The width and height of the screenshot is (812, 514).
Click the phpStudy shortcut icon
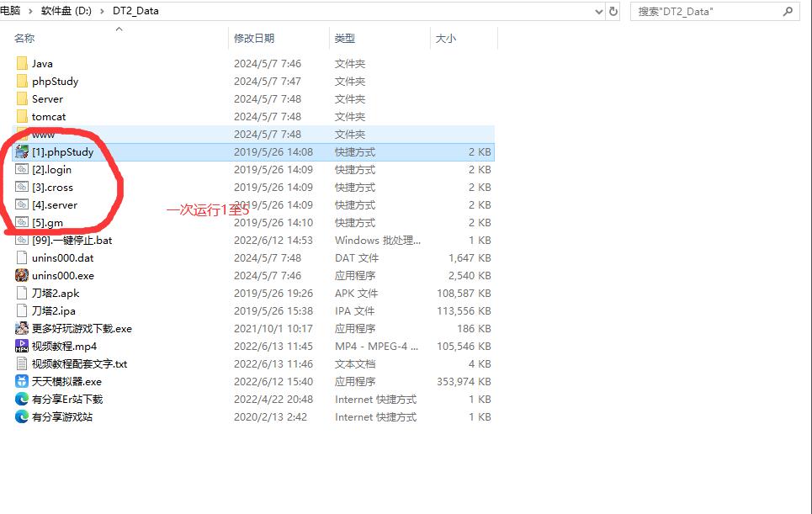(x=22, y=152)
